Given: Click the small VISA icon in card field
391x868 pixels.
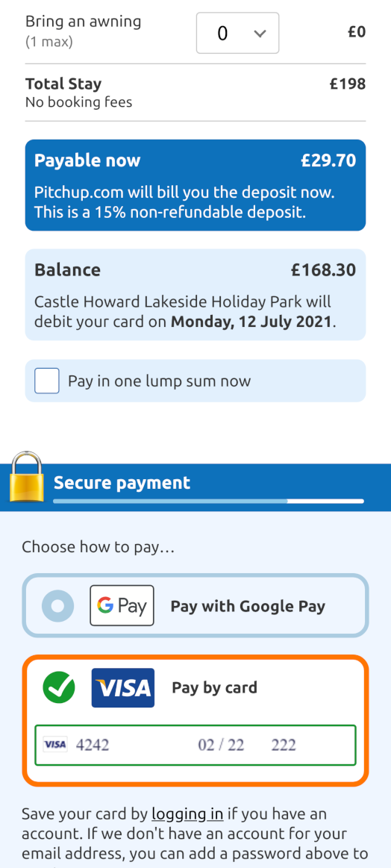Looking at the screenshot, I should tap(54, 745).
